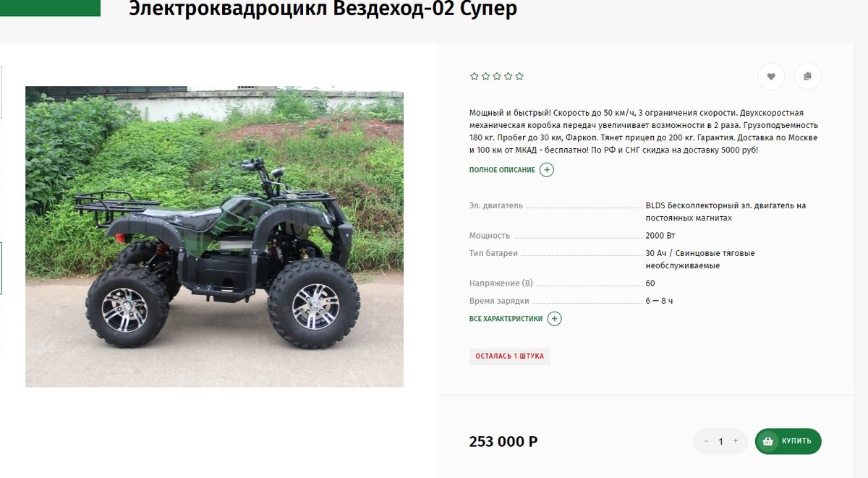
Task: Rate product with the fifth star
Action: click(519, 76)
